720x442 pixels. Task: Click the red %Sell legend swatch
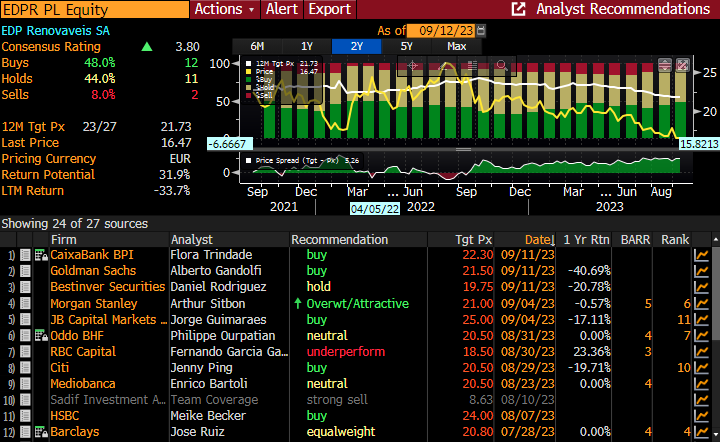(250, 97)
